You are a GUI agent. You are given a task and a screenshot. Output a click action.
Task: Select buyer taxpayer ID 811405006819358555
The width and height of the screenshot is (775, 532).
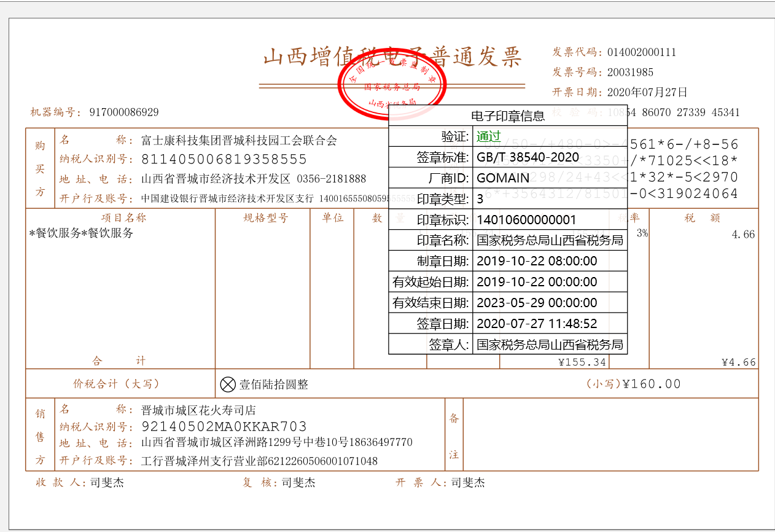point(224,160)
